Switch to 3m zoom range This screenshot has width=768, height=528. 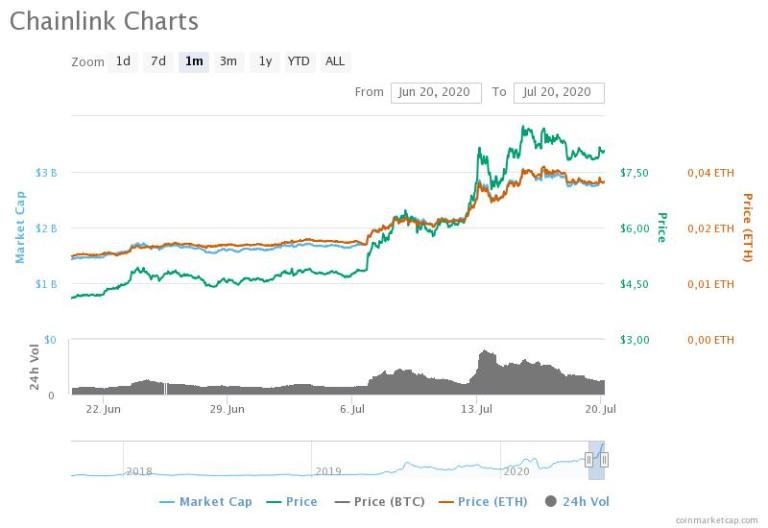[228, 62]
